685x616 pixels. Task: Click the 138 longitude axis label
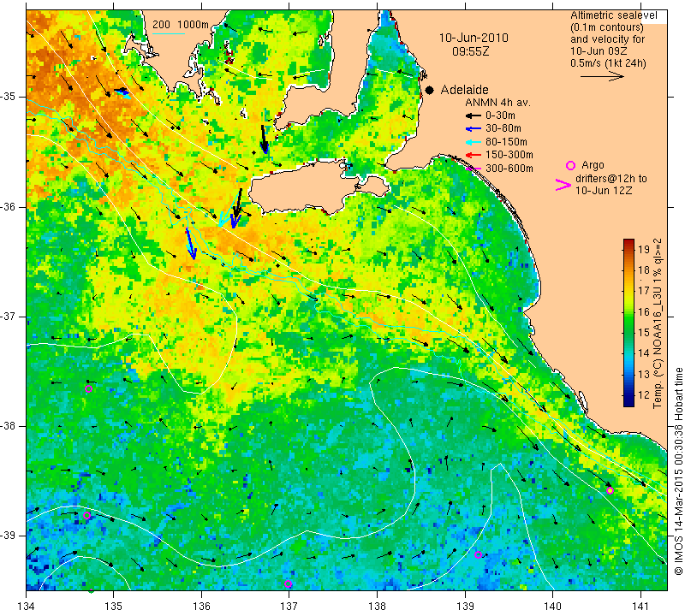tap(377, 607)
